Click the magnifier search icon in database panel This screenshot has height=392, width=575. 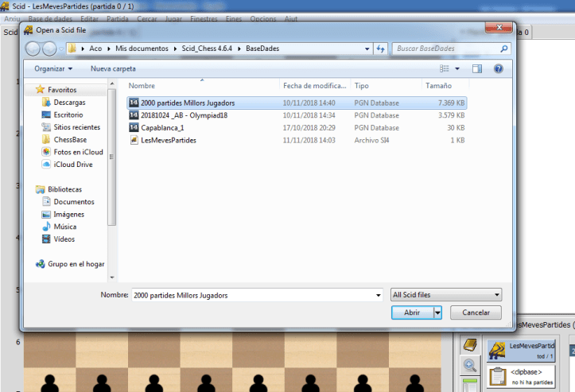pos(470,365)
